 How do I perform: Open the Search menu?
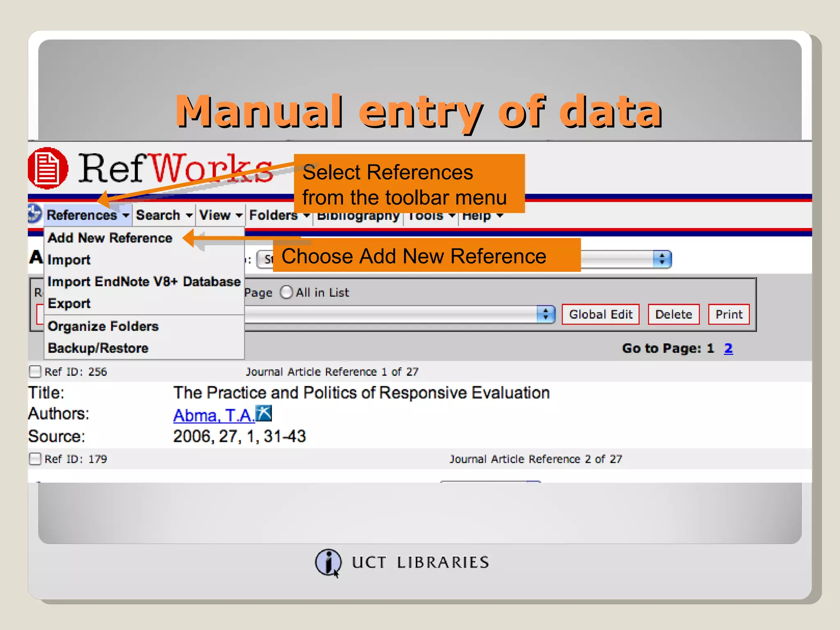164,215
